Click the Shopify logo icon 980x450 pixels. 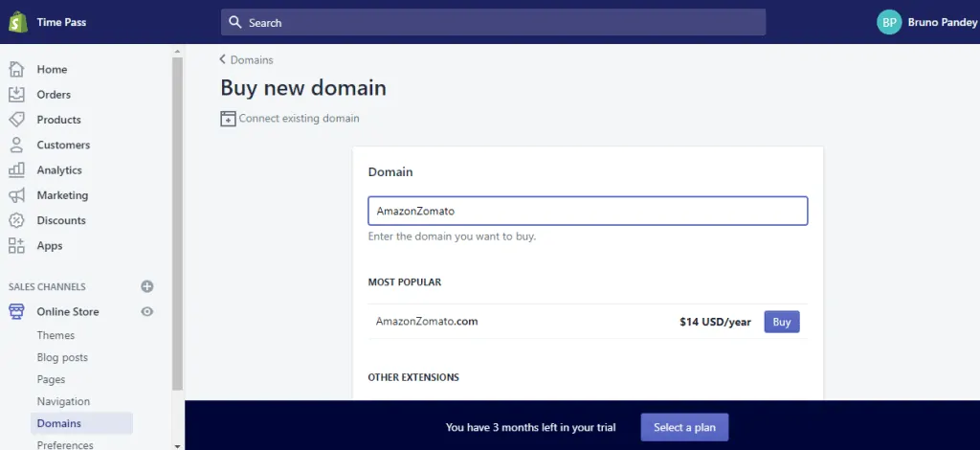pos(17,22)
